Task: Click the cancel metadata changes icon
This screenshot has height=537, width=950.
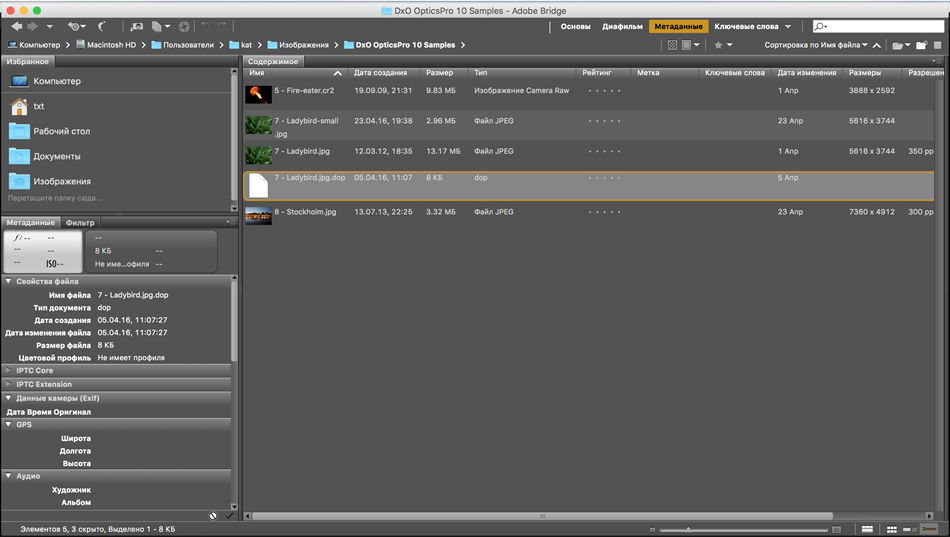Action: pos(213,516)
